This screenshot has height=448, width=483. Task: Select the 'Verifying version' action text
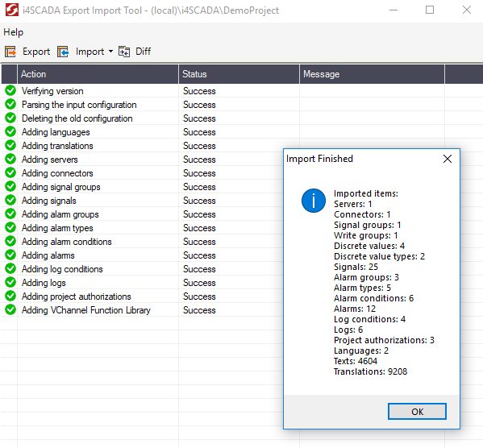tap(52, 91)
